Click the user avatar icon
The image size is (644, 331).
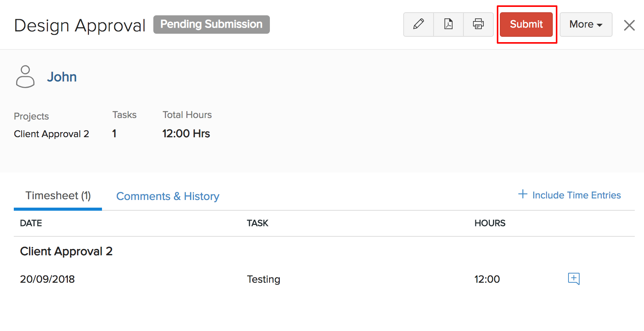25,77
